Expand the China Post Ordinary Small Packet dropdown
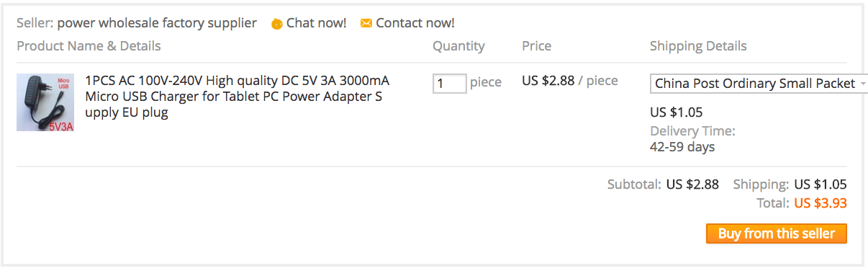 click(759, 84)
